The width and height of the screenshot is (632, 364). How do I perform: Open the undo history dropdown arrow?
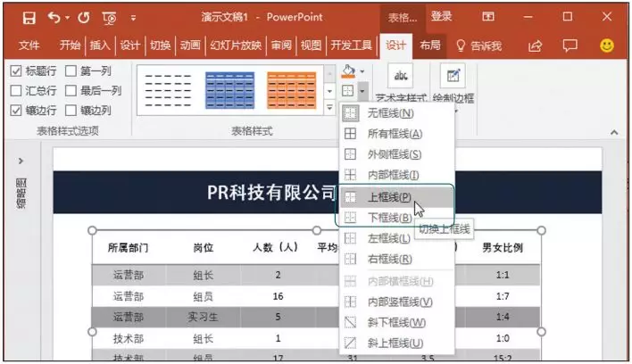pyautogui.click(x=67, y=17)
